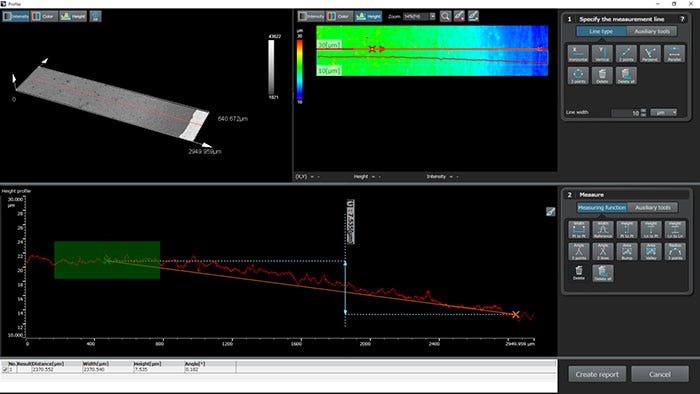Click the '640.672µm' dimension label
Image resolution: width=700 pixels, height=394 pixels.
[x=233, y=119]
